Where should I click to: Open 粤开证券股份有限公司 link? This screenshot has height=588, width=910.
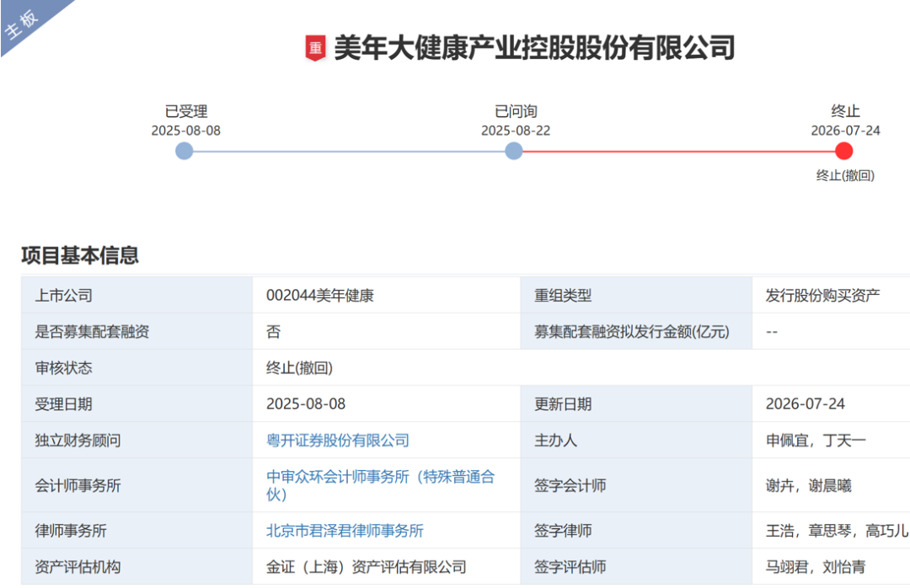[x=338, y=441]
